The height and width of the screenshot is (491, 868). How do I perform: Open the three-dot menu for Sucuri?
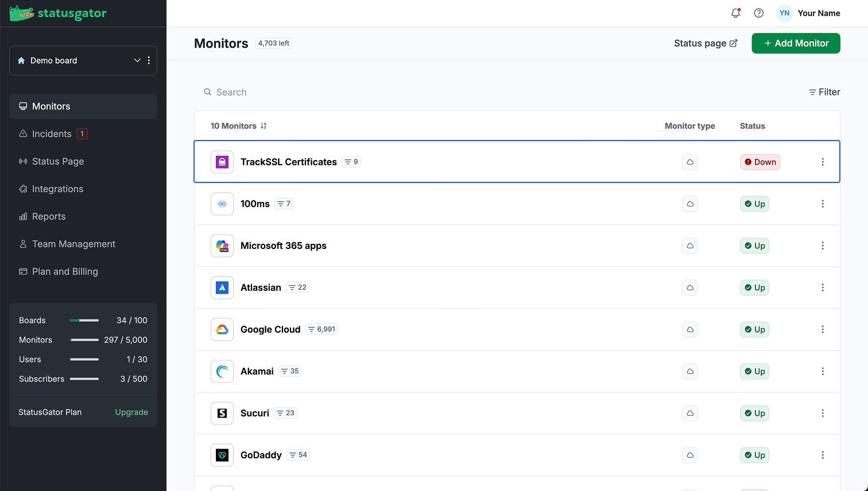tap(823, 413)
